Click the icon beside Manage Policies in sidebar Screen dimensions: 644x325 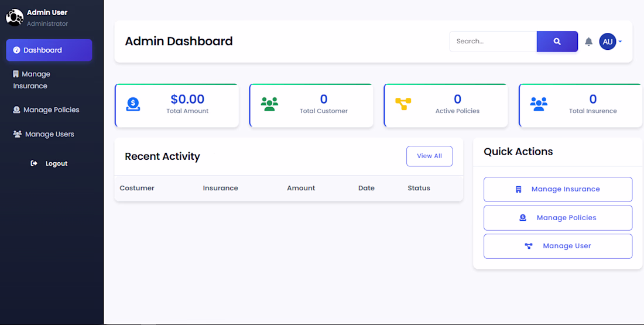click(x=16, y=110)
